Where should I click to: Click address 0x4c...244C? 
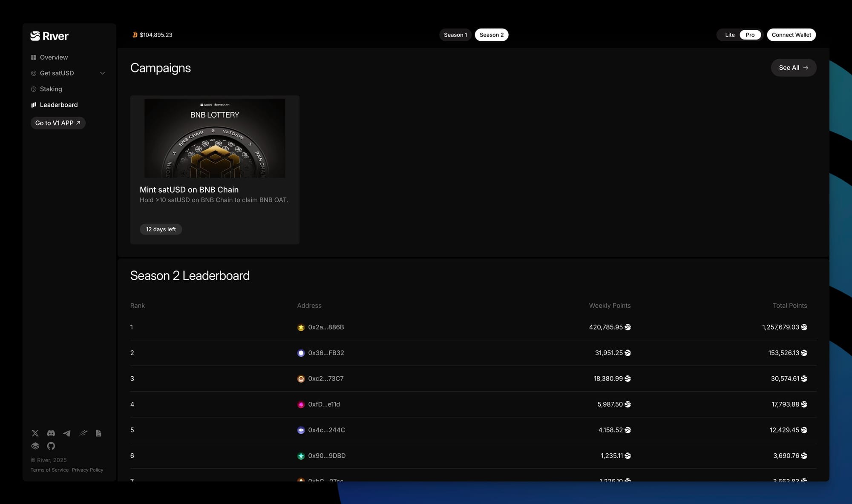[327, 430]
